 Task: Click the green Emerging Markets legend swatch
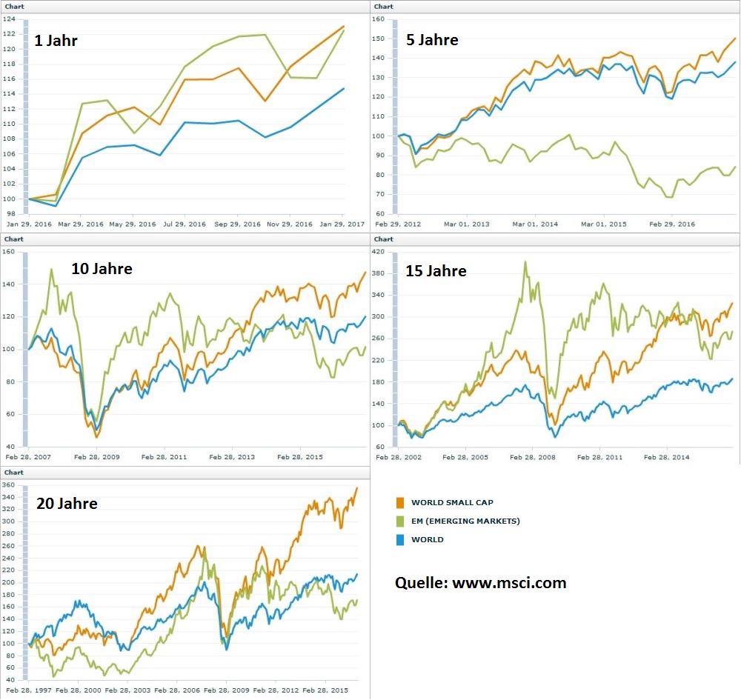400,521
